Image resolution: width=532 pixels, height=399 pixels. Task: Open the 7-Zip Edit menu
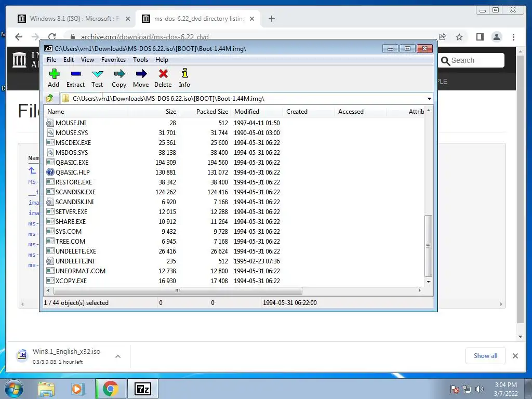click(x=68, y=60)
